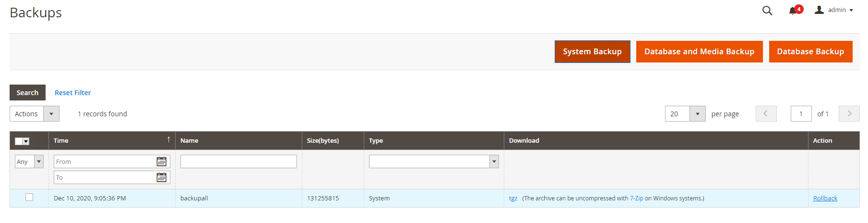Open the search magnifier icon
The height and width of the screenshot is (223, 868).
point(767,11)
